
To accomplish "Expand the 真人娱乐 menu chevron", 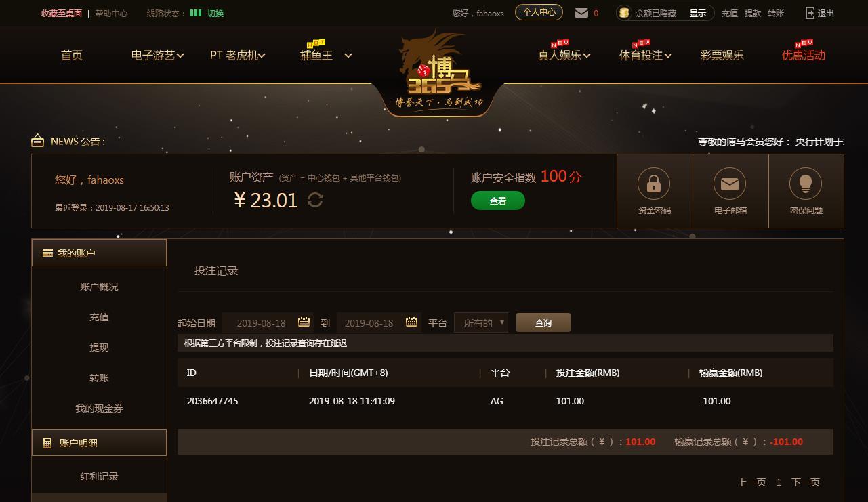I will point(586,56).
